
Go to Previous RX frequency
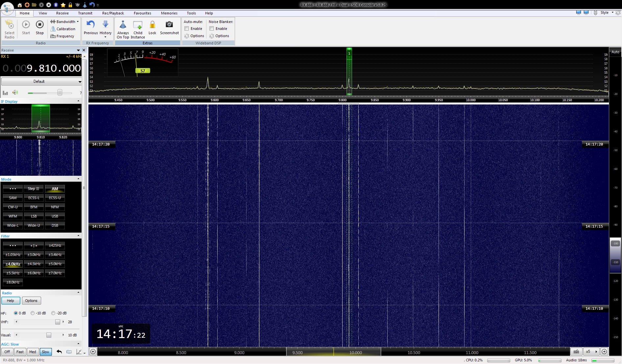click(91, 25)
